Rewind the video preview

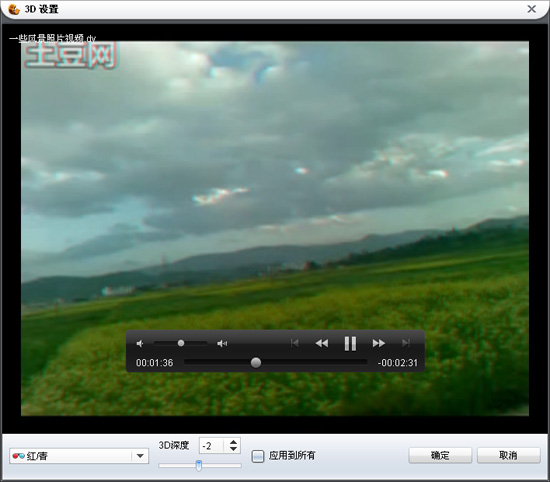(x=322, y=343)
